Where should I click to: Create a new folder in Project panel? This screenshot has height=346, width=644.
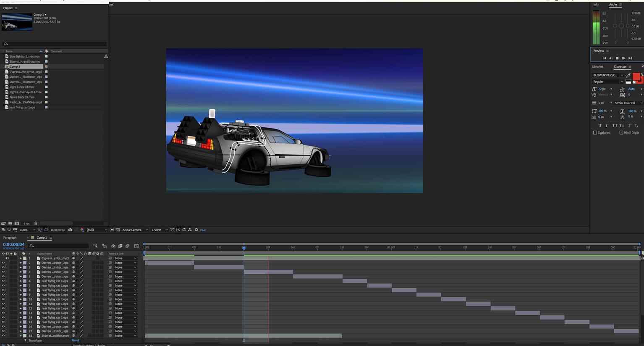click(10, 223)
